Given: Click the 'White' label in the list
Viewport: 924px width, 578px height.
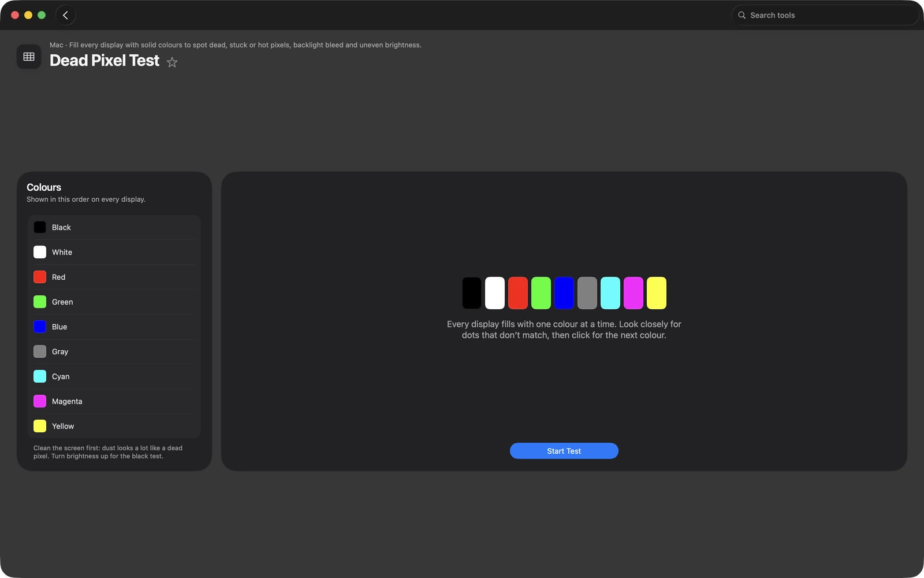Looking at the screenshot, I should [x=62, y=252].
